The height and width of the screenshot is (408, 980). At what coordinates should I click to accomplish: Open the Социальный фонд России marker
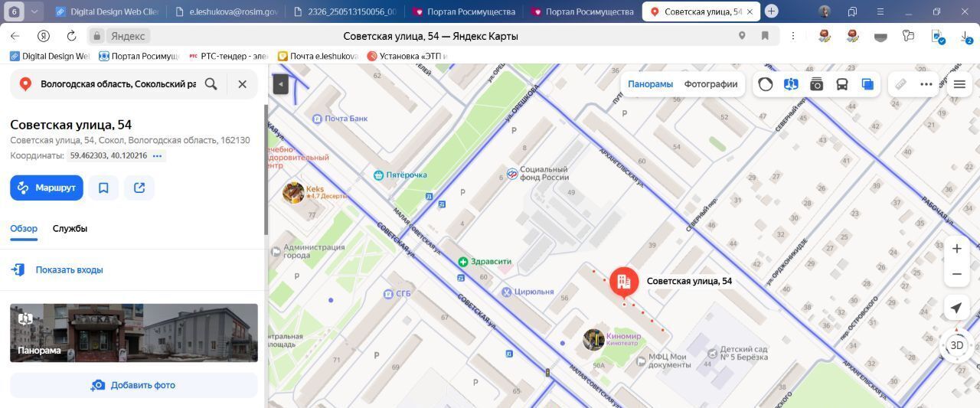coord(512,174)
